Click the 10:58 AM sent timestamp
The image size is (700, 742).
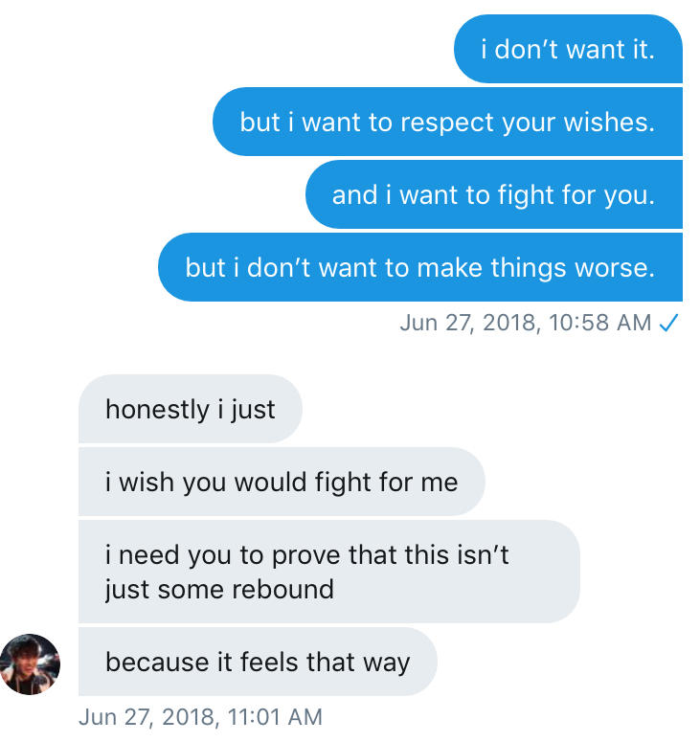[526, 324]
